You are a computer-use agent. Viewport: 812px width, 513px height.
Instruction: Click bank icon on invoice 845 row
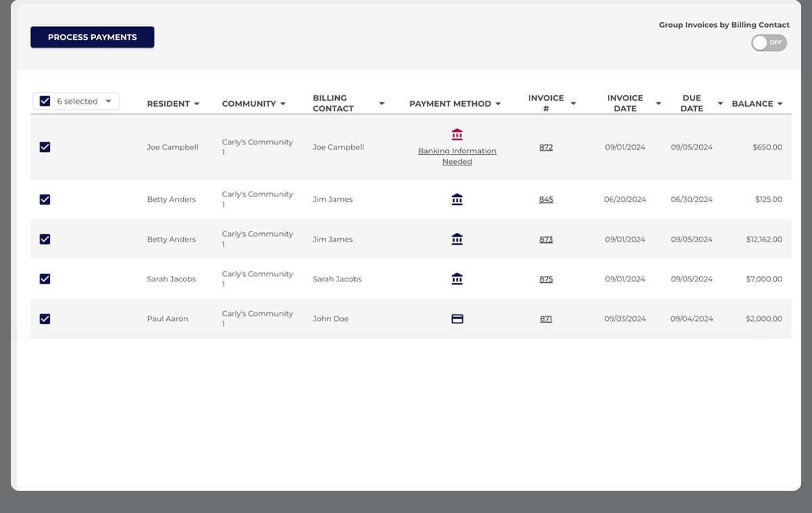(457, 199)
